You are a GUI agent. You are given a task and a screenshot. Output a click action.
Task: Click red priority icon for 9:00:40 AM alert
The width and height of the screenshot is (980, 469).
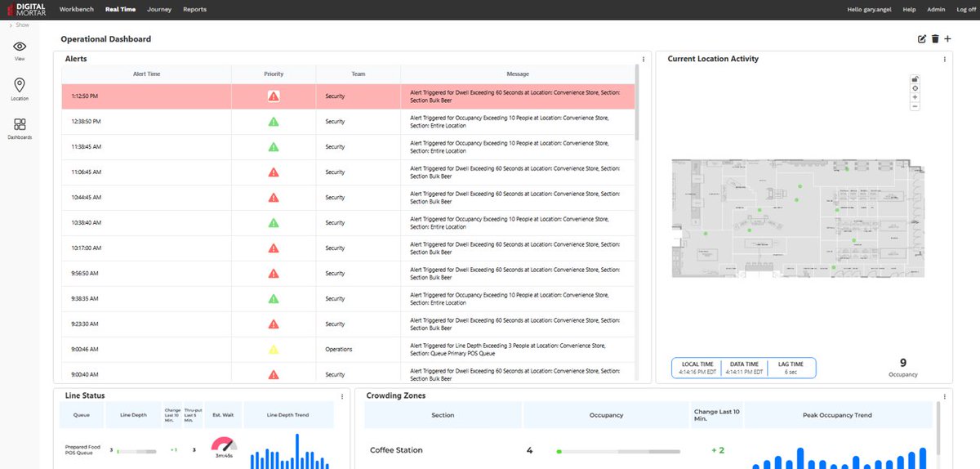coord(274,375)
